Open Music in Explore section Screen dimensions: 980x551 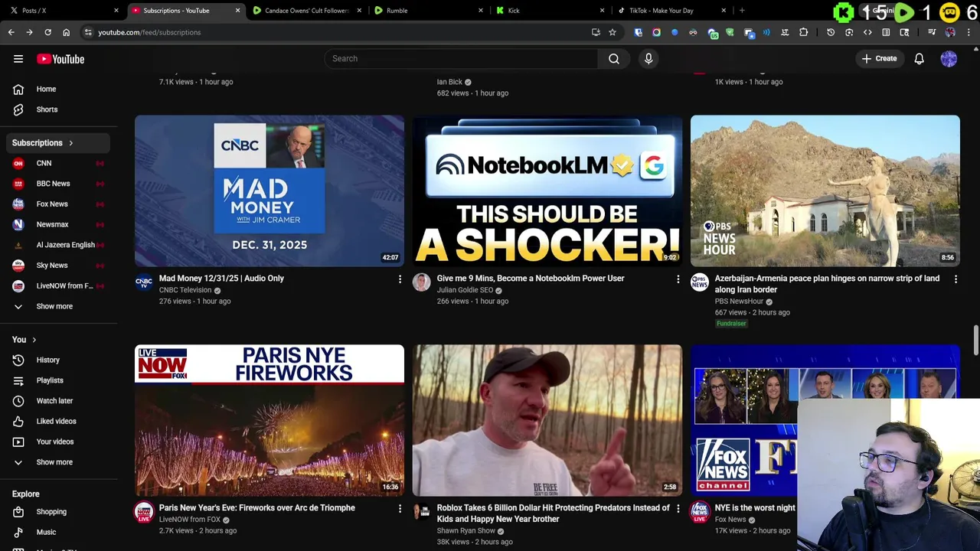coord(60,532)
